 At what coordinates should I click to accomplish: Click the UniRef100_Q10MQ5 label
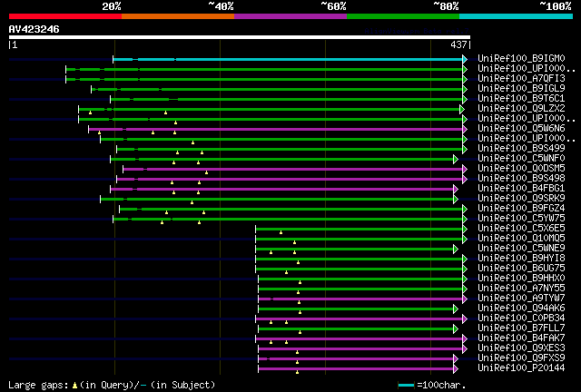521,239
